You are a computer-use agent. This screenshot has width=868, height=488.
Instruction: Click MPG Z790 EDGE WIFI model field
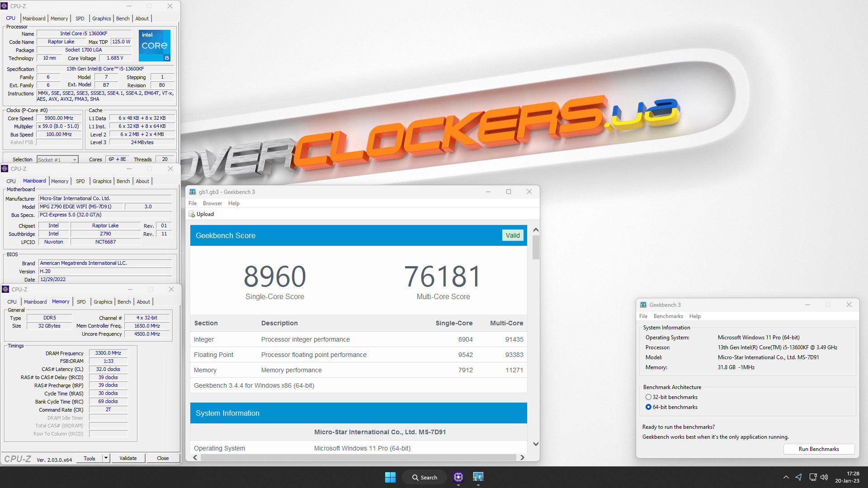click(80, 206)
